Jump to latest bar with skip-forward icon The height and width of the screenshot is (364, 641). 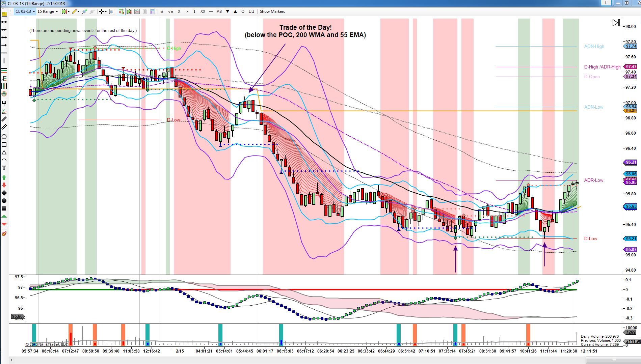(x=616, y=23)
